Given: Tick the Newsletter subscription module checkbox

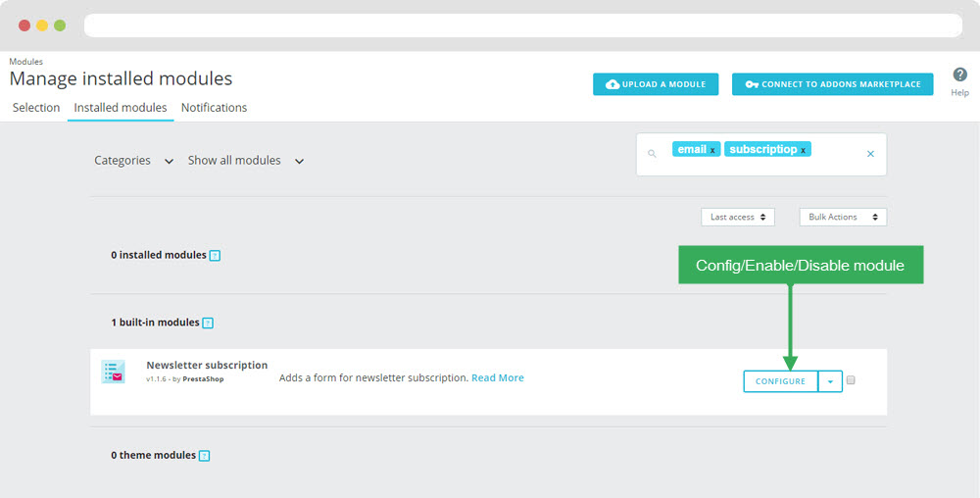Looking at the screenshot, I should [851, 380].
